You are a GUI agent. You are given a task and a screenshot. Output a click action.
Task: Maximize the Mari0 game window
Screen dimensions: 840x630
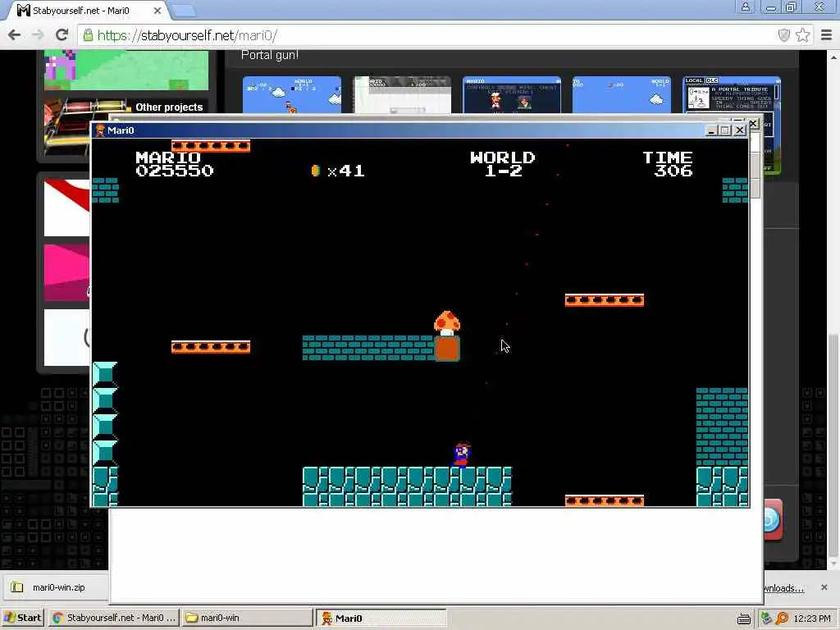click(x=725, y=130)
